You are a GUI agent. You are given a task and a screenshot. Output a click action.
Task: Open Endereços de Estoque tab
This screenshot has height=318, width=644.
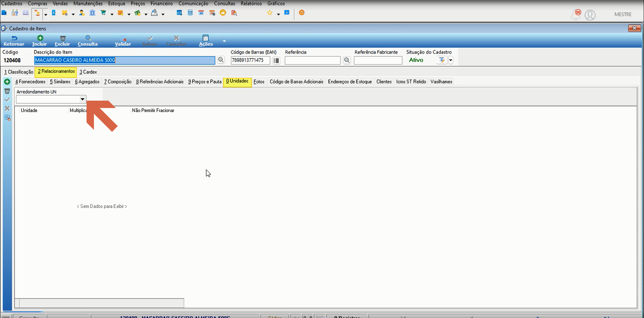click(x=350, y=82)
